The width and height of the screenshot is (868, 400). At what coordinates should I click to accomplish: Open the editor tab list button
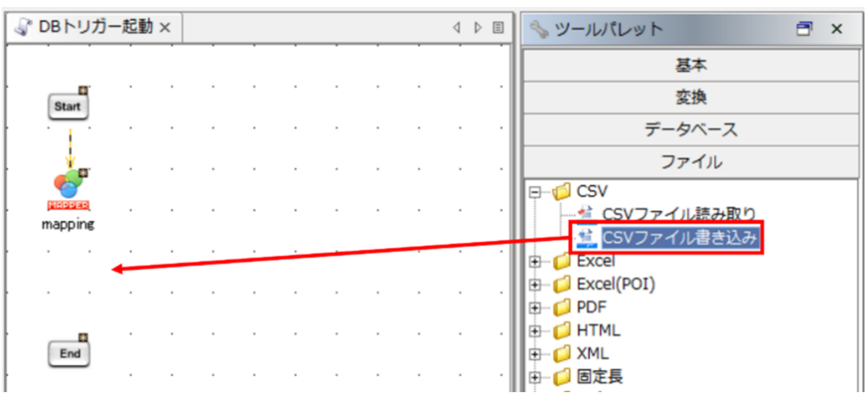click(x=498, y=28)
